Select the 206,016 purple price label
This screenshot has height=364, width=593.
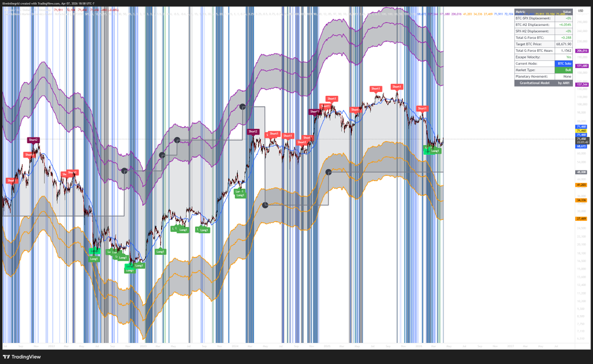click(x=582, y=51)
